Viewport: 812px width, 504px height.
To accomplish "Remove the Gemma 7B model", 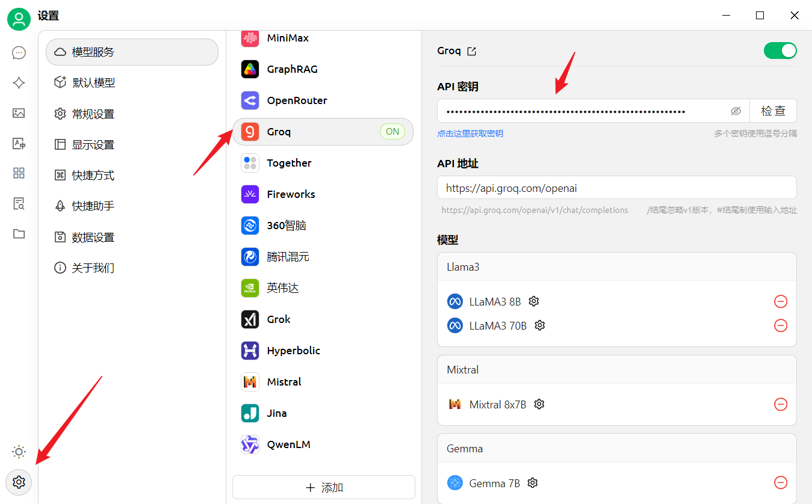I will (x=781, y=482).
